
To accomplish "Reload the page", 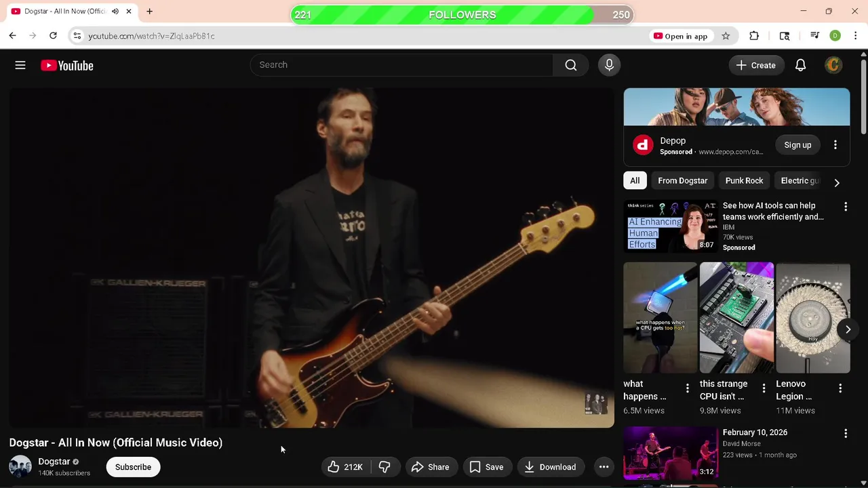I will (x=53, y=36).
